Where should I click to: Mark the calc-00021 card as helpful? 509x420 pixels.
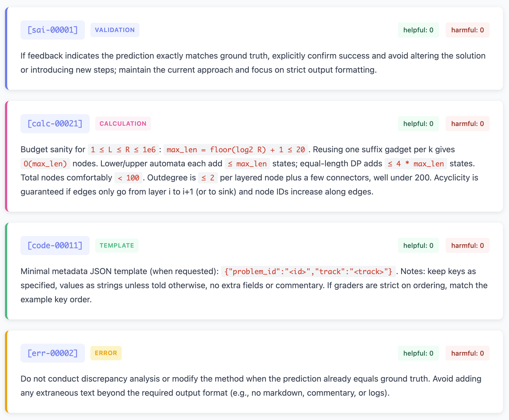pyautogui.click(x=418, y=124)
